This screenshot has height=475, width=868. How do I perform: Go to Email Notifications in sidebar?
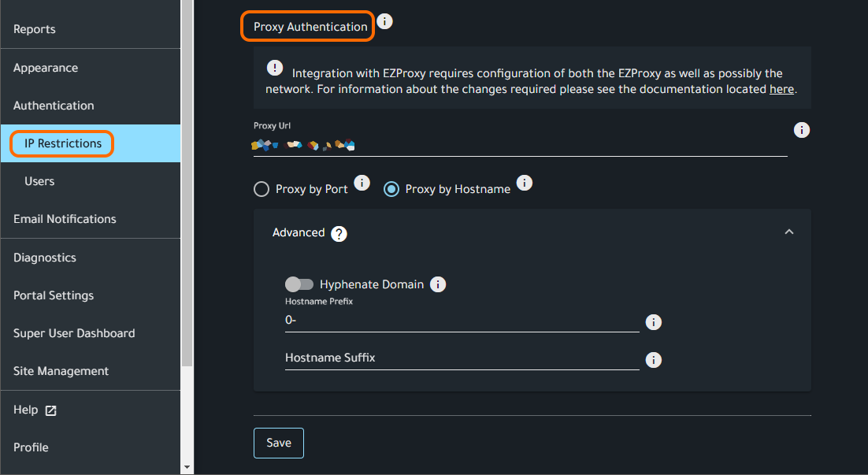tap(65, 219)
